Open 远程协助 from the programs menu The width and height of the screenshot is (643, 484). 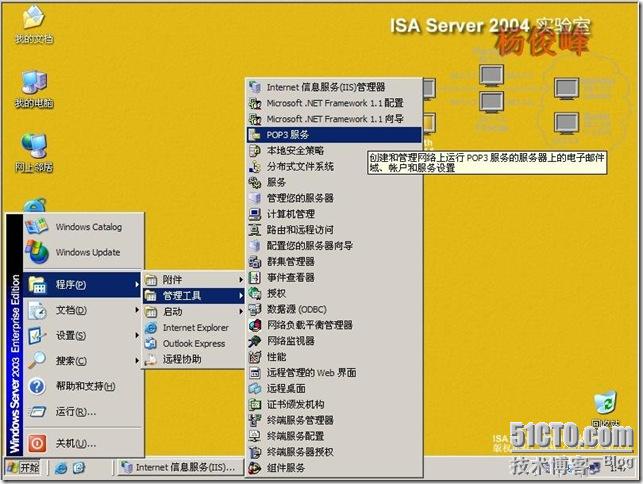(194, 359)
